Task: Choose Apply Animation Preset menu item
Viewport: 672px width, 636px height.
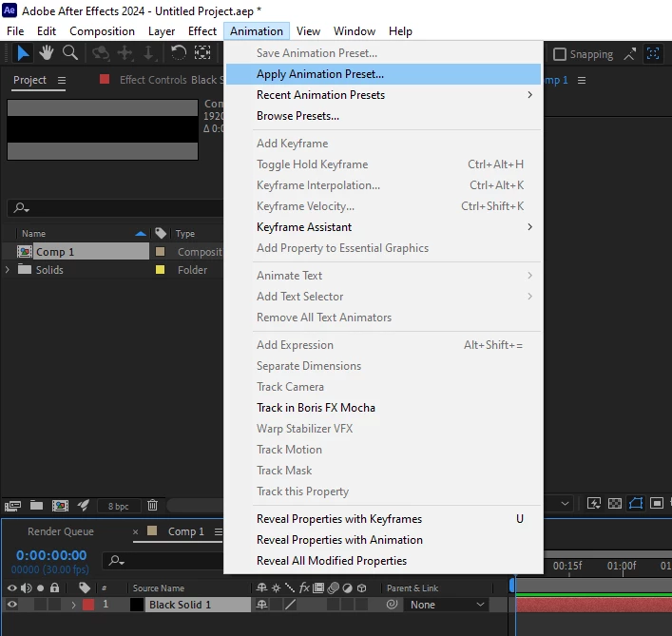Action: tap(384, 74)
